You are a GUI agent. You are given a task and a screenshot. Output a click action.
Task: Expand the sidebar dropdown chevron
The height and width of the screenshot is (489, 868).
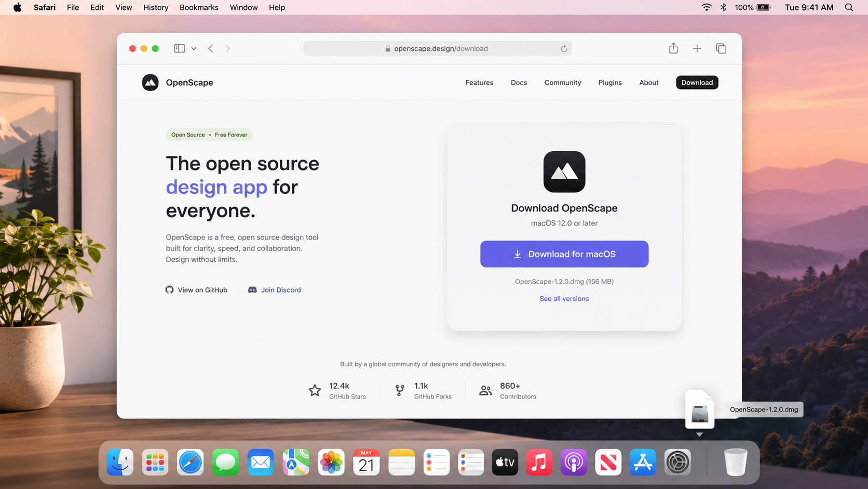(194, 48)
